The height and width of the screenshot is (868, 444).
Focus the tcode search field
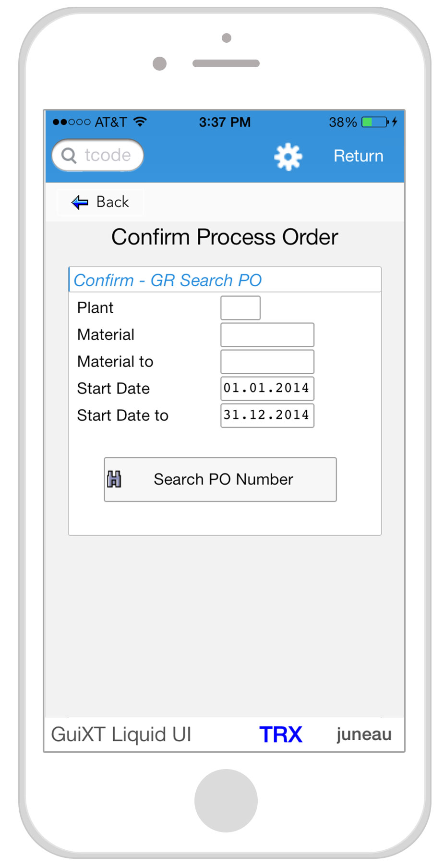point(108,155)
